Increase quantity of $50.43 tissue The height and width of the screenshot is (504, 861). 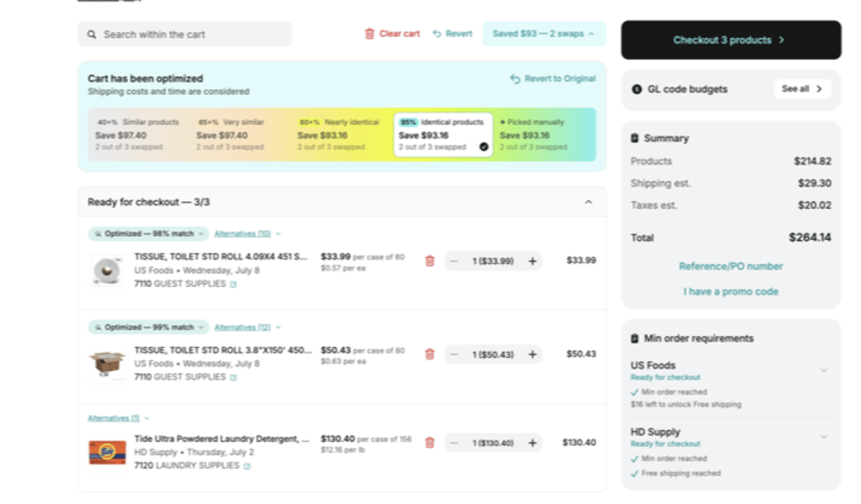tap(532, 354)
